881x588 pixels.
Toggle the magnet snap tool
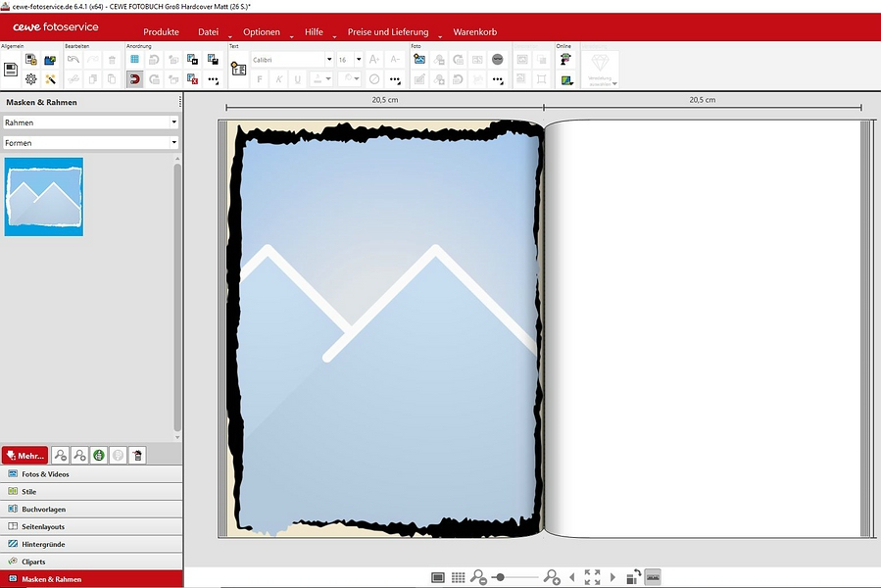pyautogui.click(x=135, y=79)
